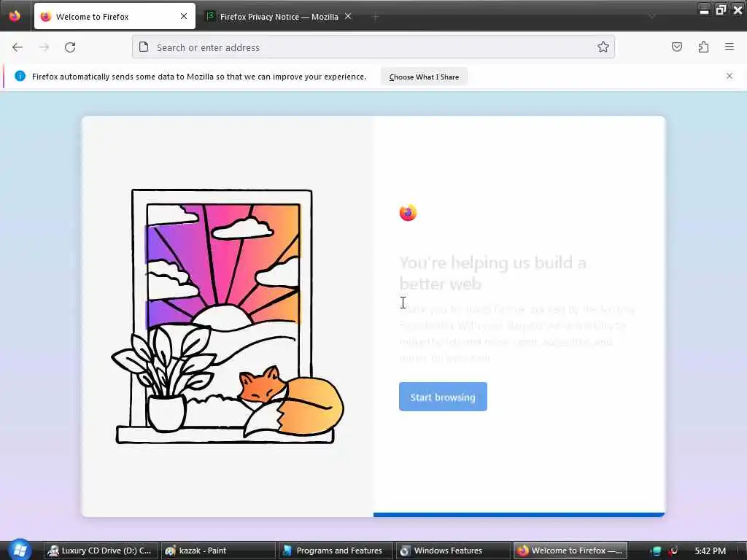Click the blue info icon in notification bar

click(x=20, y=76)
